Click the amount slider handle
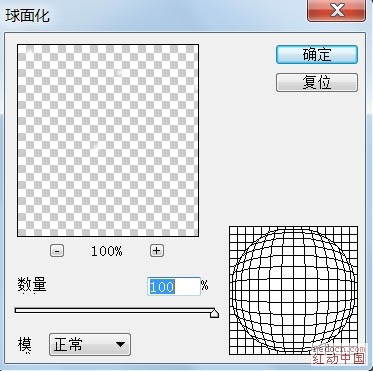The width and height of the screenshot is (373, 371). [214, 313]
